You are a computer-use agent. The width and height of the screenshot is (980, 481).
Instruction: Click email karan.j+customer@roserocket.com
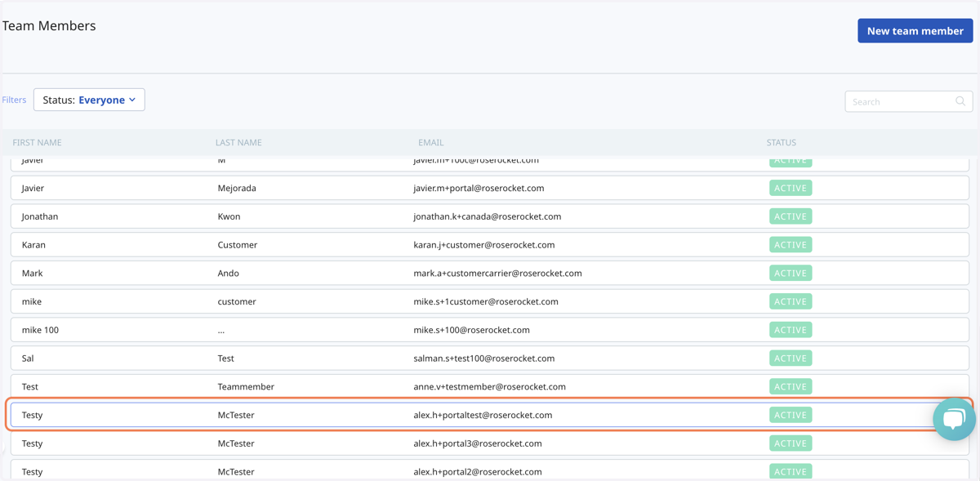tap(484, 245)
